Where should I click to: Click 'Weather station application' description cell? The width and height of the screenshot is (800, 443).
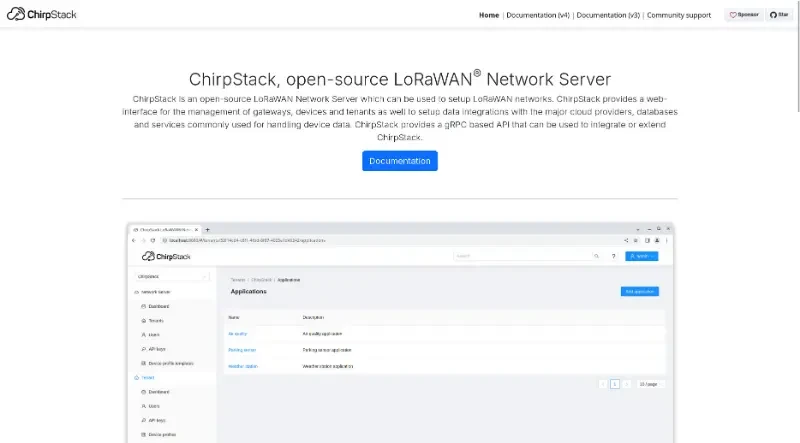[328, 366]
